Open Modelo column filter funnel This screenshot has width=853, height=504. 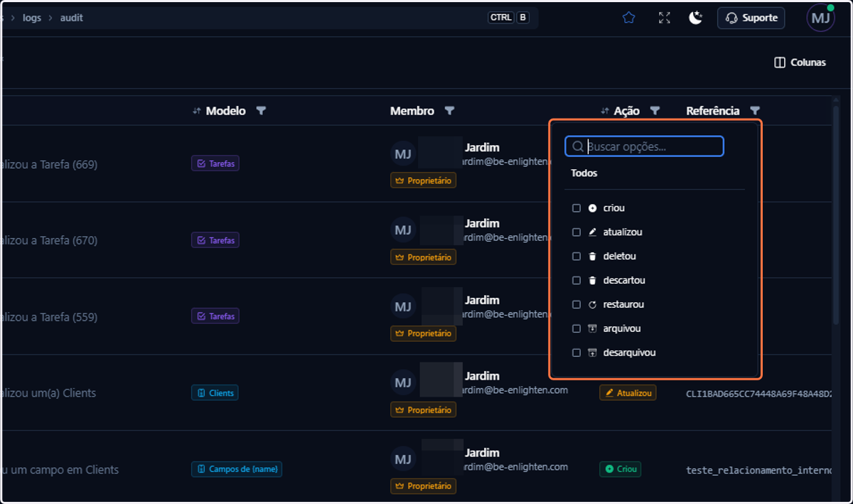(261, 111)
